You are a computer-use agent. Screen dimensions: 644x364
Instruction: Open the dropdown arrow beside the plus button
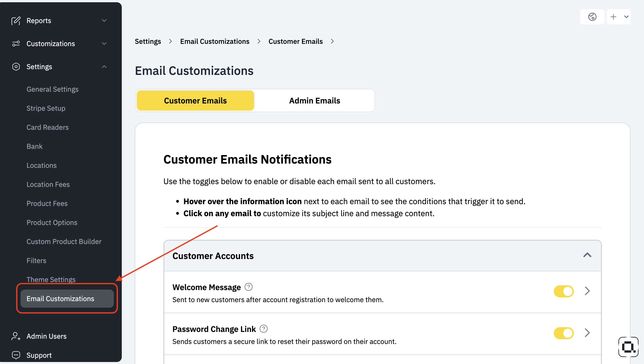[x=626, y=17]
